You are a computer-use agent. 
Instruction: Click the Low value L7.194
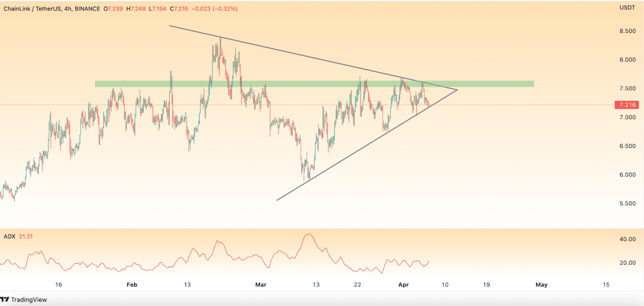(x=158, y=9)
